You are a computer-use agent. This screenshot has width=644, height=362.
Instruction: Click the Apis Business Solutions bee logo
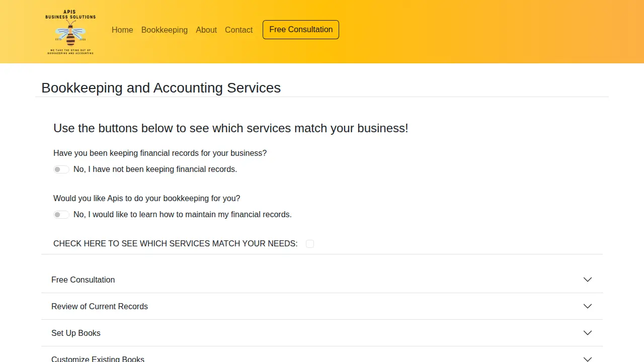[x=70, y=32]
